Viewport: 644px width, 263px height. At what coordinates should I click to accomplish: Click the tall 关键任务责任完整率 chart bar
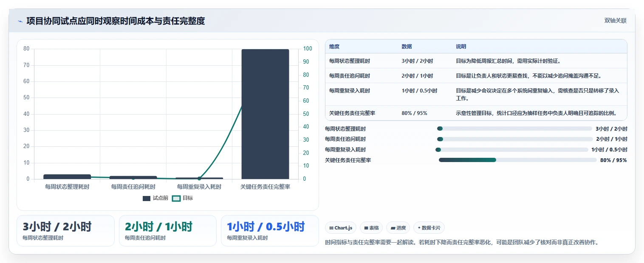[265, 114]
